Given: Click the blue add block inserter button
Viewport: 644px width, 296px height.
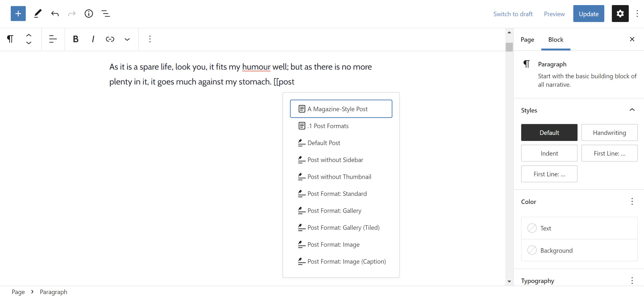Looking at the screenshot, I should click(x=18, y=13).
